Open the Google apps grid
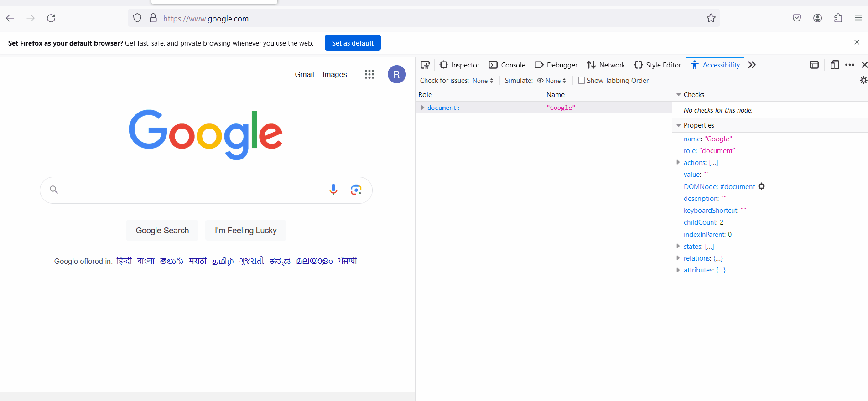The width and height of the screenshot is (868, 401). point(369,74)
